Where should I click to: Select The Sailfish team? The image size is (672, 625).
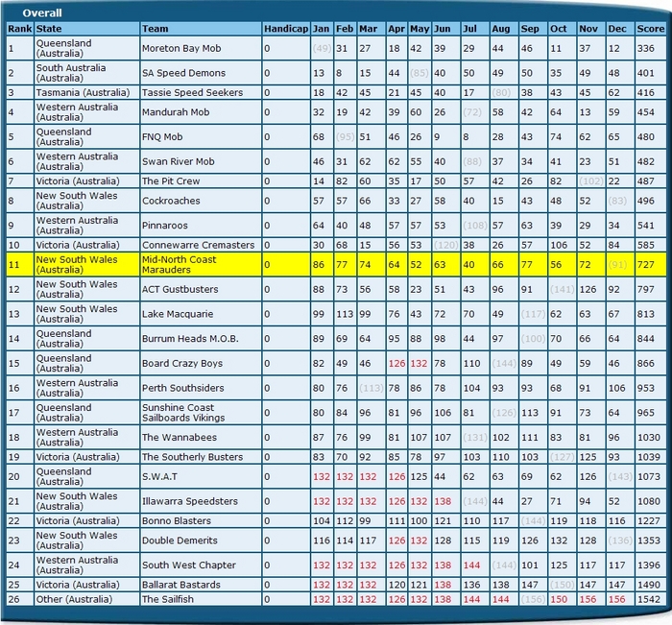point(168,600)
